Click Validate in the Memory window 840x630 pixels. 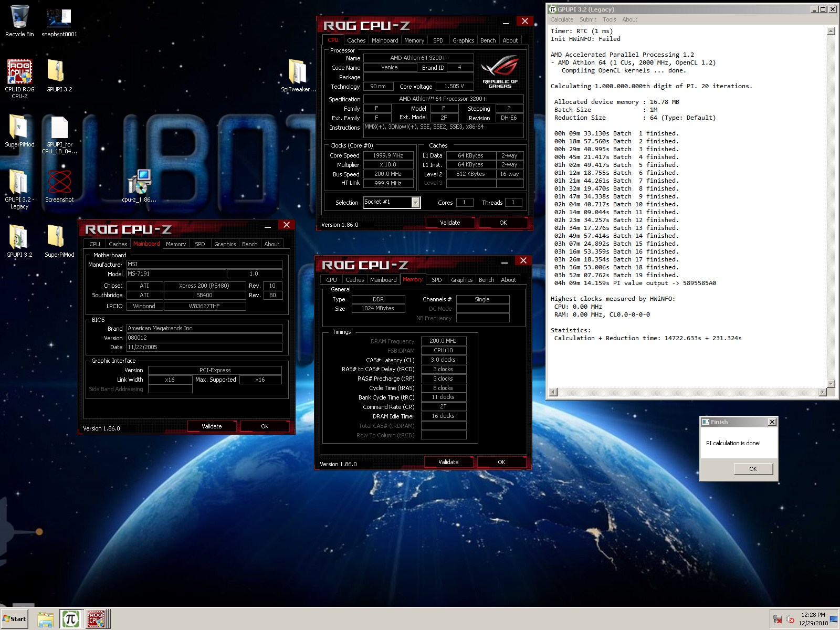[x=448, y=462]
